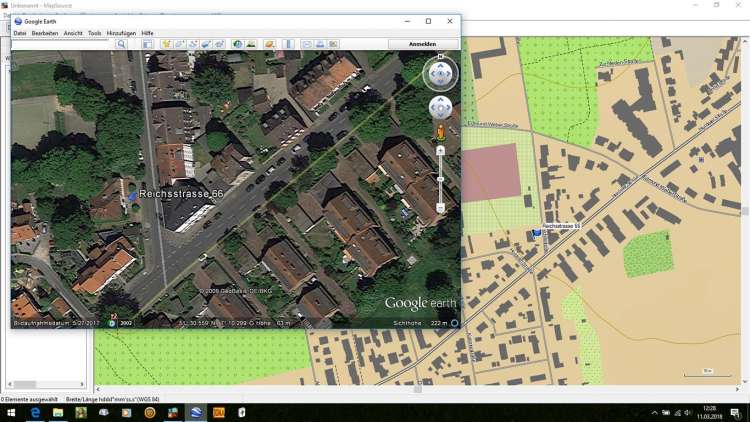Click the print icon in Google Earth
The height and width of the screenshot is (422, 750).
(x=320, y=44)
